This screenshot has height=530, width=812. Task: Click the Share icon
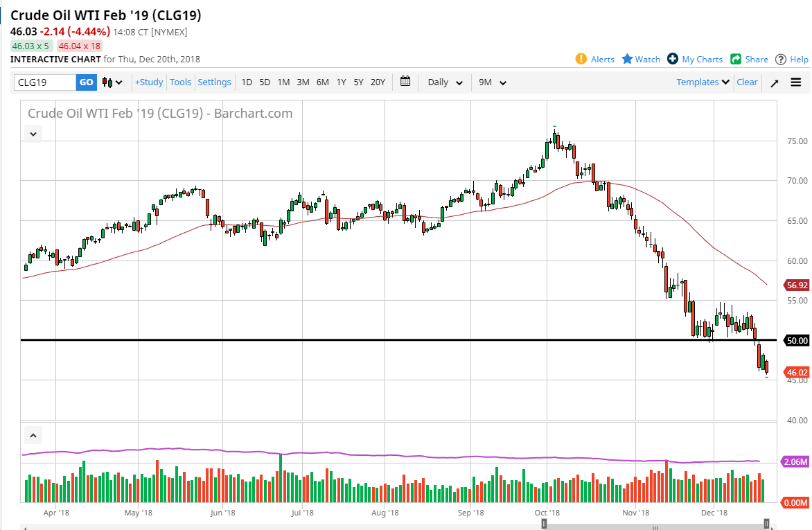coord(736,59)
